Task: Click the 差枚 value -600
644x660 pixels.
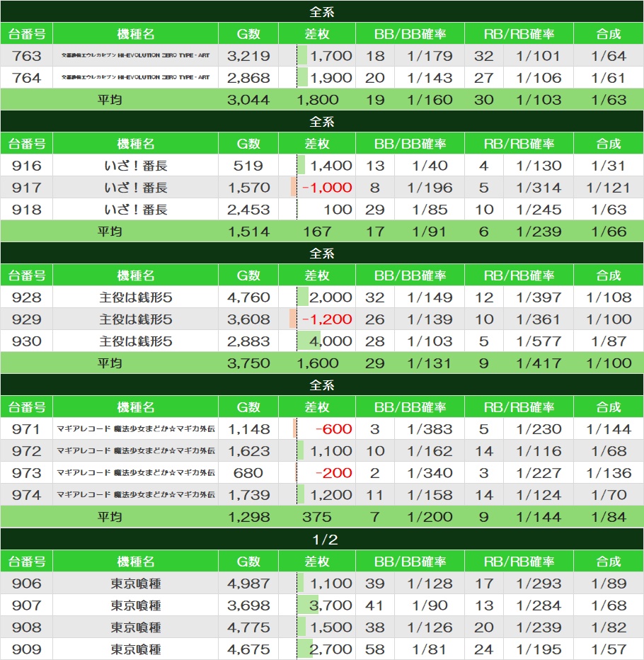Action: [x=333, y=429]
